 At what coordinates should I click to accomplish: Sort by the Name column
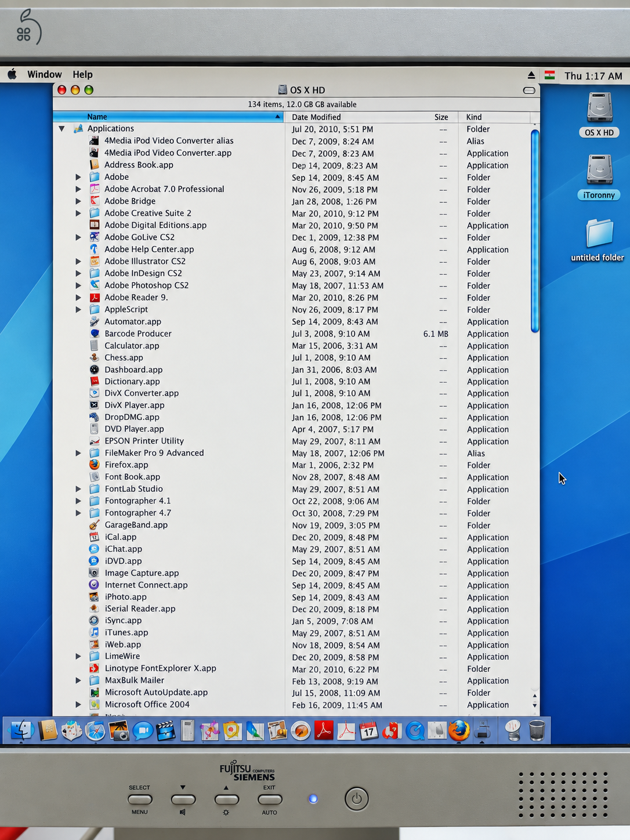[x=168, y=117]
